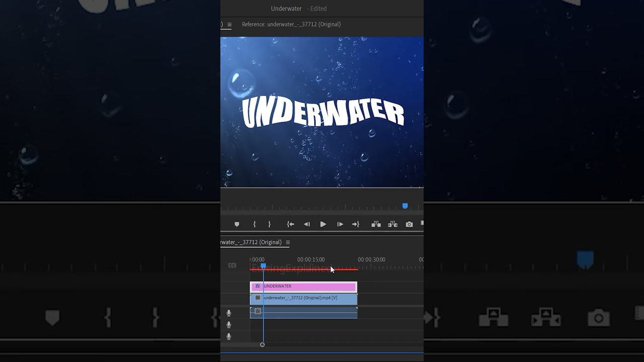Step forward one frame
The image size is (644, 362).
tap(340, 224)
